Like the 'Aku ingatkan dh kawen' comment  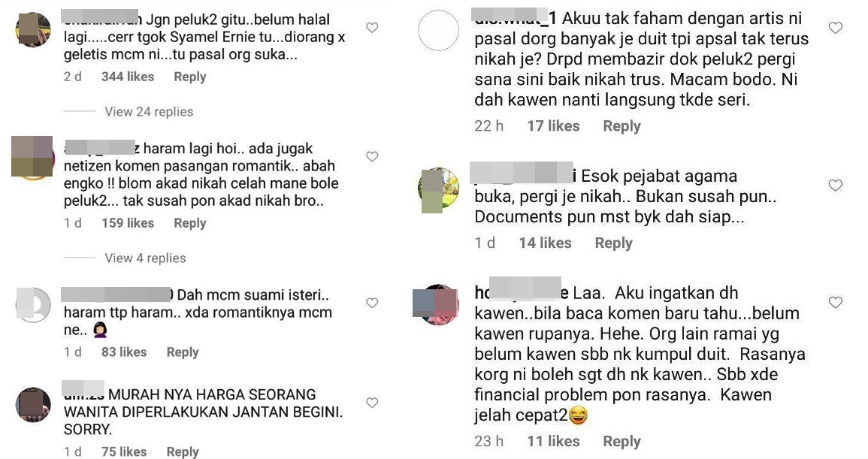point(836,302)
